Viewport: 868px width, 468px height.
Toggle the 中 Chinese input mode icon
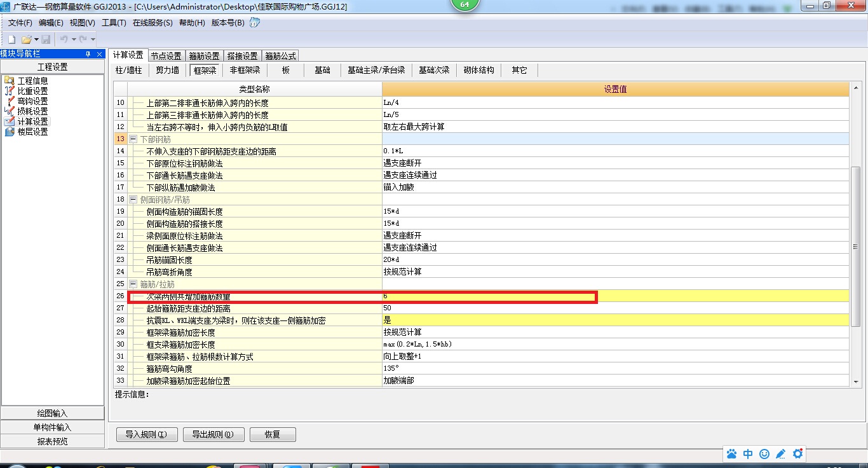(748, 454)
